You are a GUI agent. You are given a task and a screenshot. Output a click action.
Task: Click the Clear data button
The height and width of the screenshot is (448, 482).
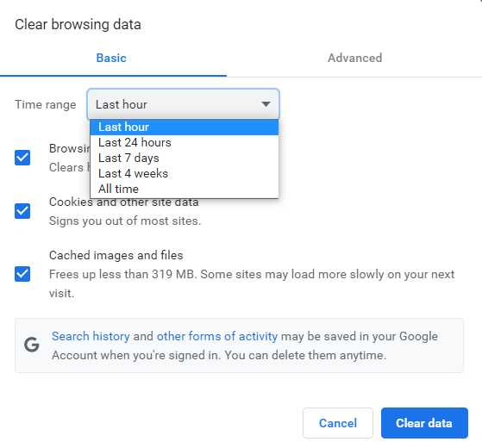click(x=424, y=423)
